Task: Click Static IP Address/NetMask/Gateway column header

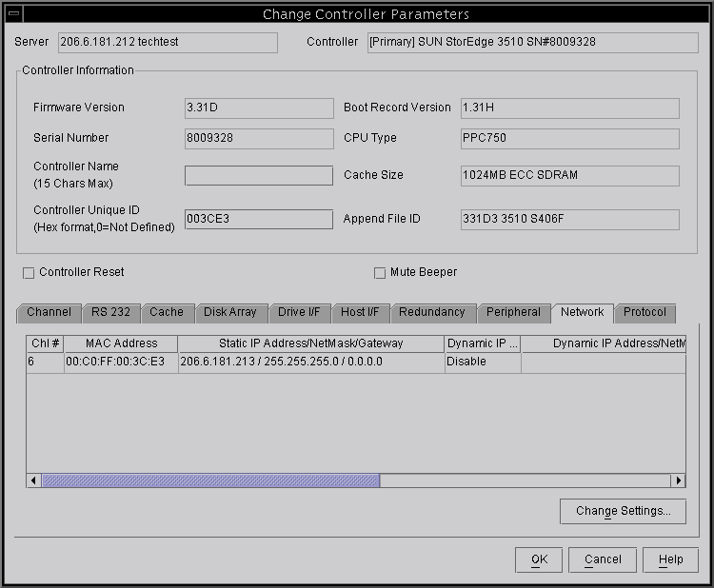Action: point(311,343)
